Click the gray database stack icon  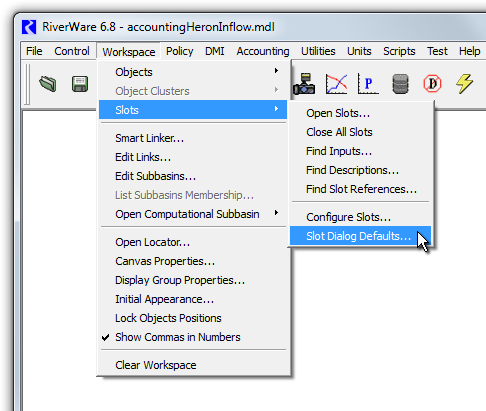click(400, 84)
